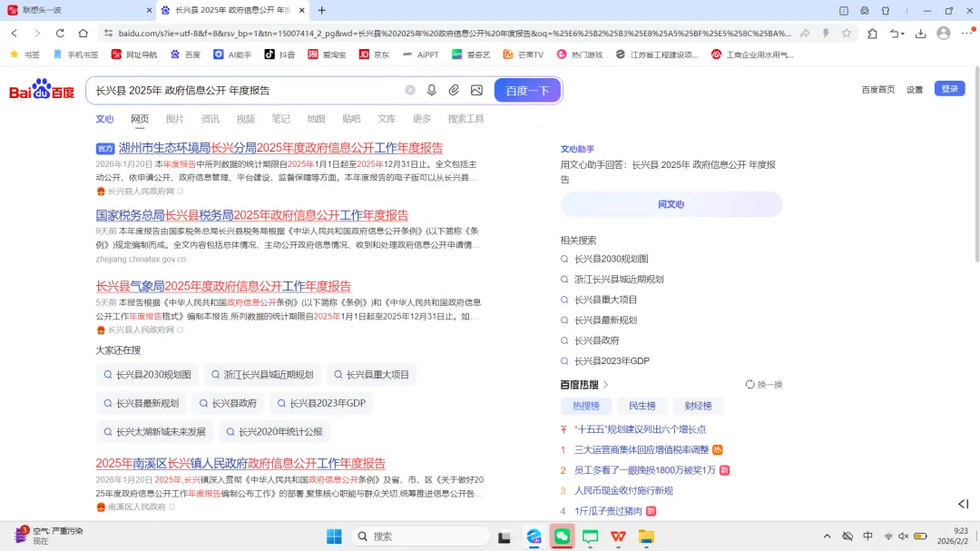Attach a file with the paperclip icon

(x=454, y=90)
